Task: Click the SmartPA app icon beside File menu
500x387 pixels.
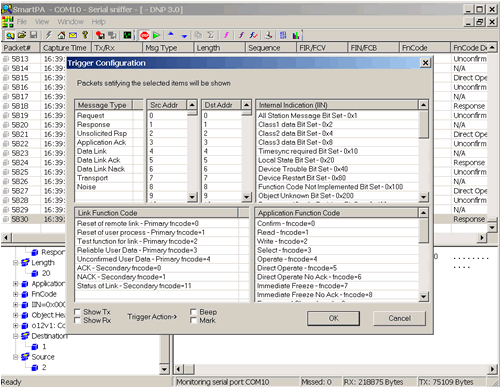Action: (7, 22)
